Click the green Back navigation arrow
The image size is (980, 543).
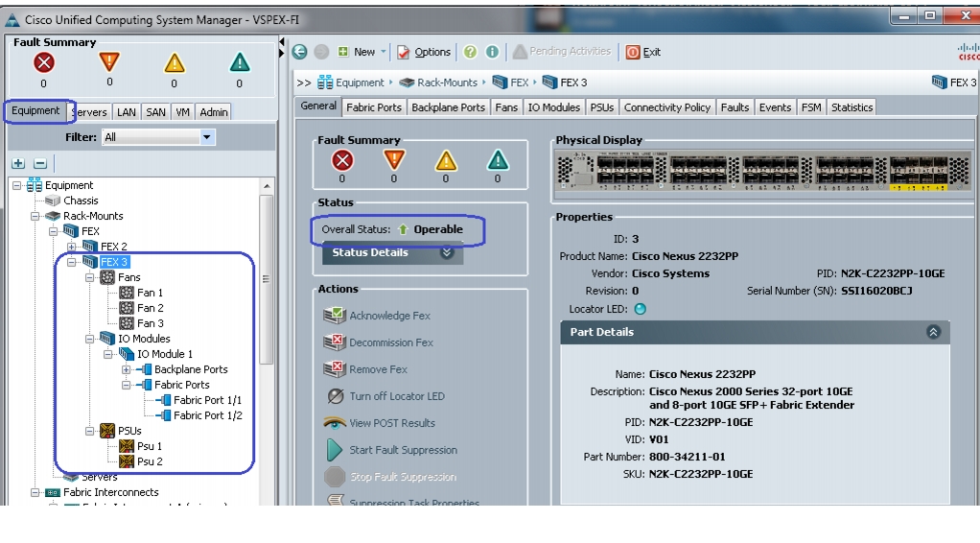point(299,52)
